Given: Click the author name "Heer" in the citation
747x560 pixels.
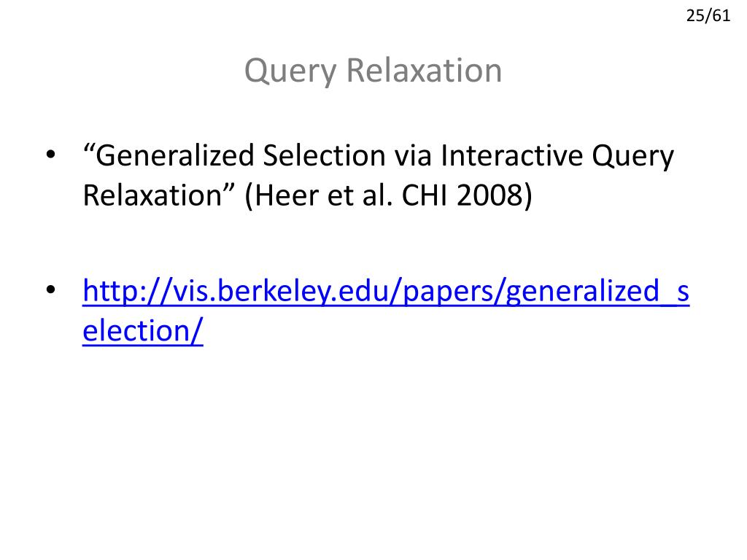Looking at the screenshot, I should (287, 195).
